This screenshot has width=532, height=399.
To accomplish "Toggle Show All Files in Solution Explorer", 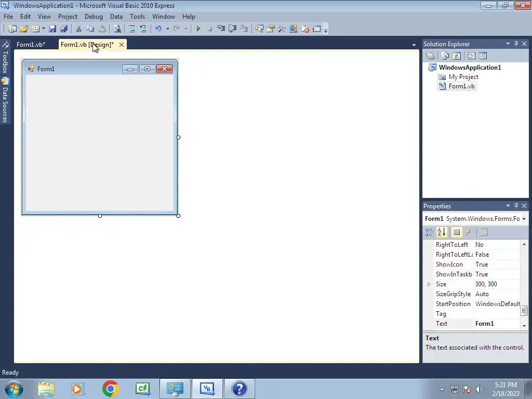I will (445, 56).
